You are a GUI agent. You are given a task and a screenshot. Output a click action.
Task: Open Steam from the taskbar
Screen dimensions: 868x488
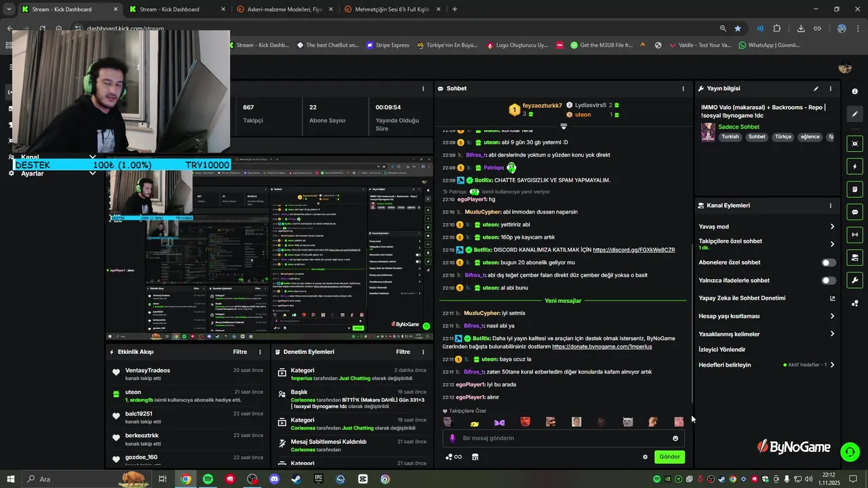[296, 479]
